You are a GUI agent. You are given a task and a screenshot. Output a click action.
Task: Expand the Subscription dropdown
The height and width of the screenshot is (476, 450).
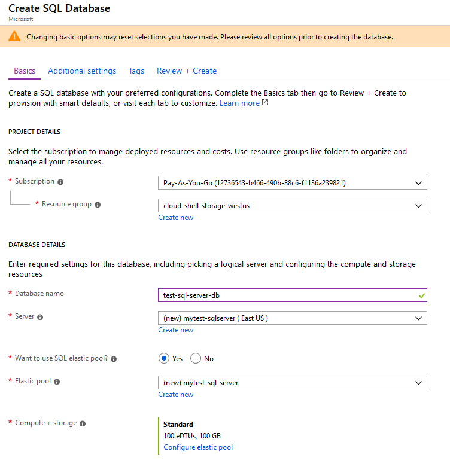[292, 183]
